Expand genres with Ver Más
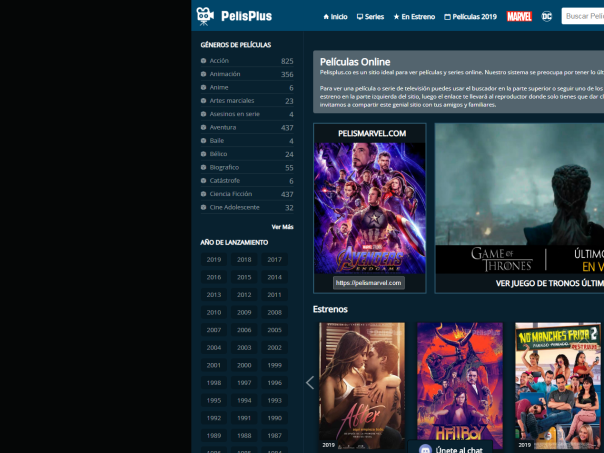This screenshot has height=453, width=604. point(282,227)
